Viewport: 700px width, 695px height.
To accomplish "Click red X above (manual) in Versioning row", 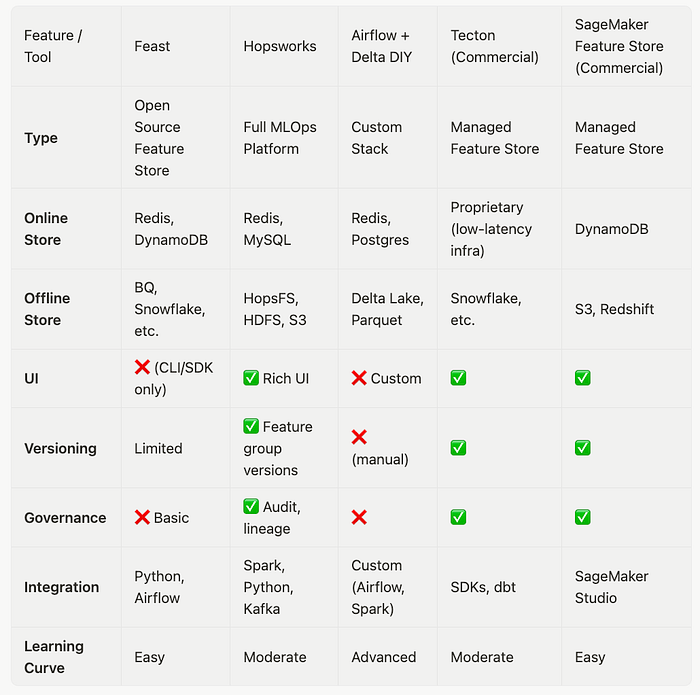I will click(359, 437).
